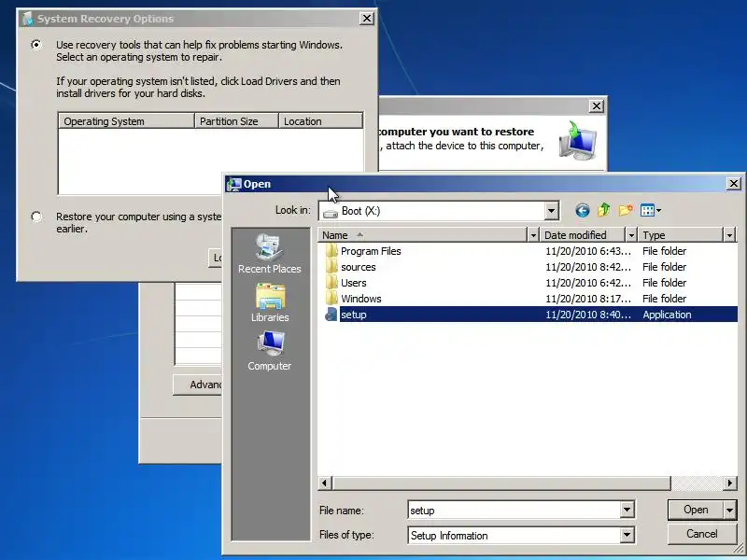This screenshot has width=747, height=560.
Task: Open the split arrow beside Open button
Action: point(730,510)
